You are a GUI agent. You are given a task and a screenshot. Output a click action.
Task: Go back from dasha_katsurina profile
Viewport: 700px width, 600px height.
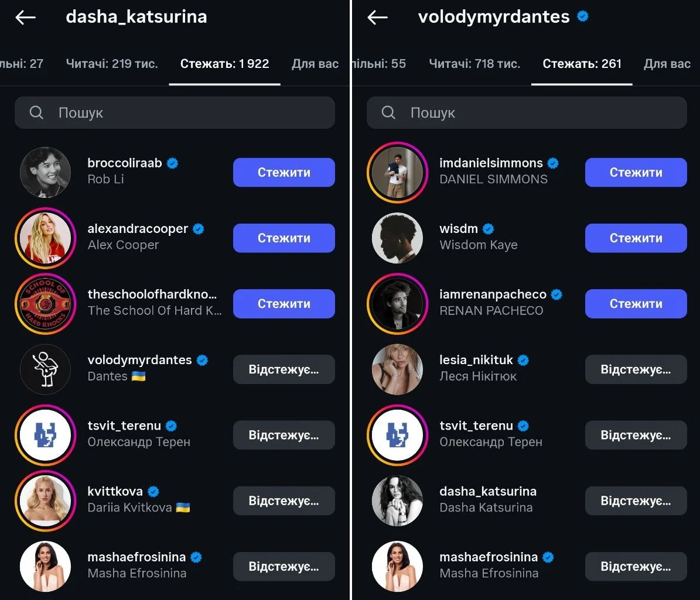[26, 18]
